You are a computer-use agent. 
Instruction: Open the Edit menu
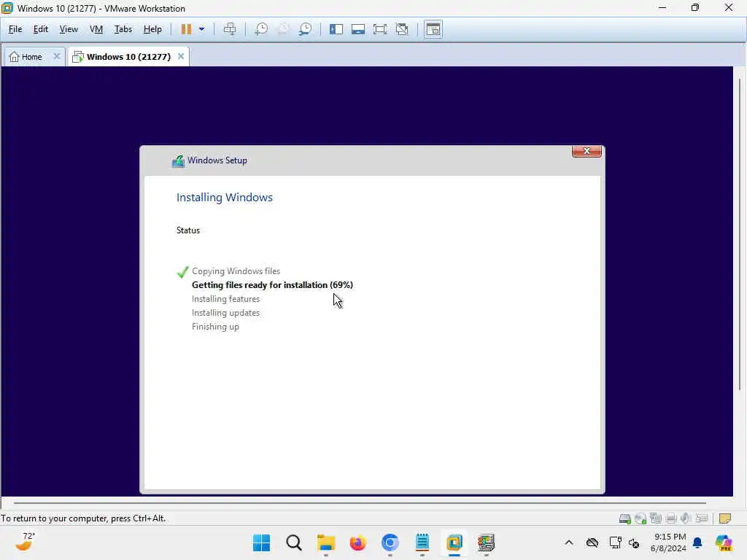pos(41,29)
